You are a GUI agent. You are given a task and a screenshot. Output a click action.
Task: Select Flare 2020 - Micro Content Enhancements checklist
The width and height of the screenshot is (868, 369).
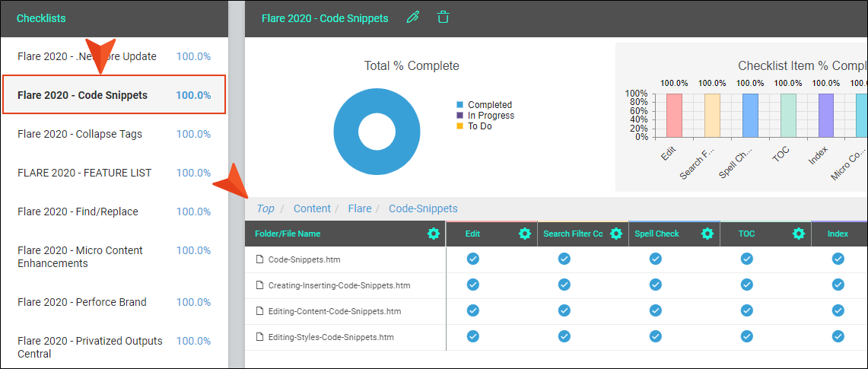coord(114,256)
